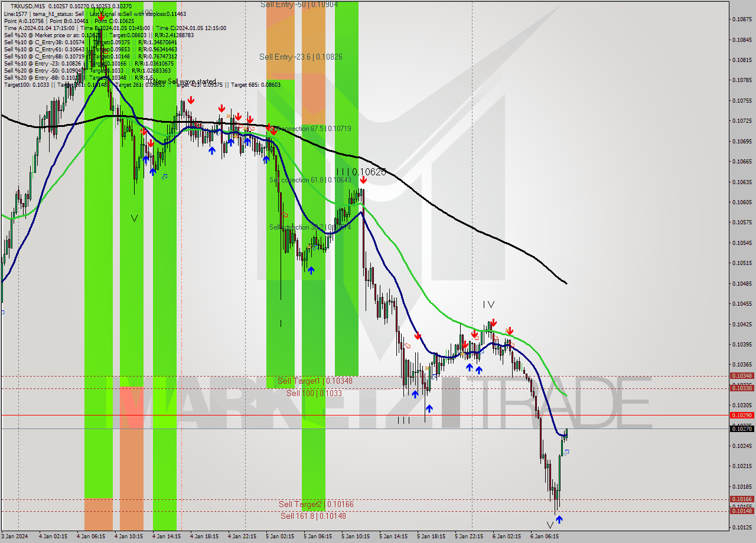Click the blue up arrow at the 0.10148 low
The image size is (756, 543).
[559, 519]
